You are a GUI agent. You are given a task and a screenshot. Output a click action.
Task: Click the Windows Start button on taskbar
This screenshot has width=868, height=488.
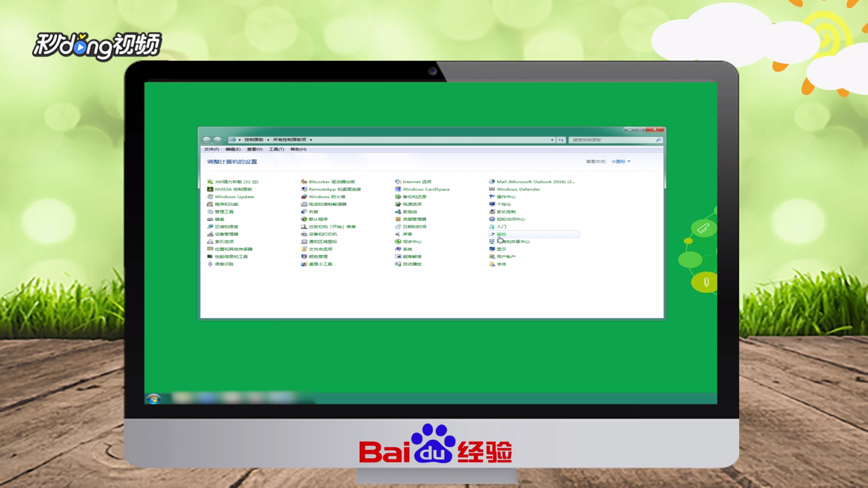point(153,399)
